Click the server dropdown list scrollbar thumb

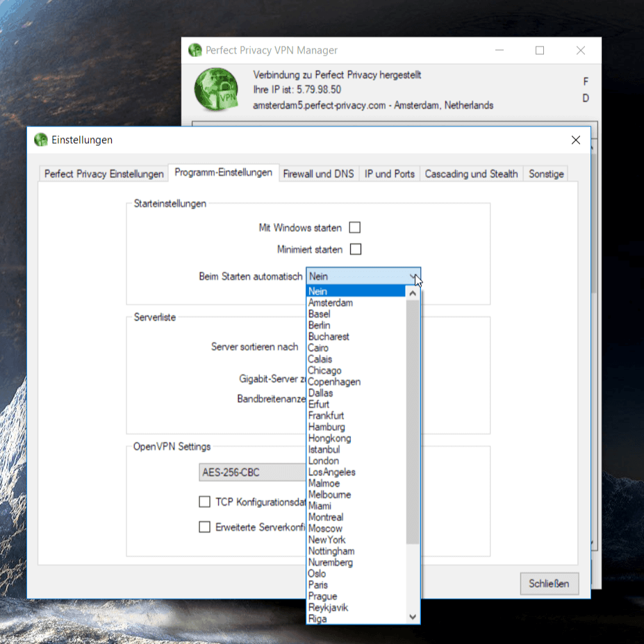click(x=413, y=422)
